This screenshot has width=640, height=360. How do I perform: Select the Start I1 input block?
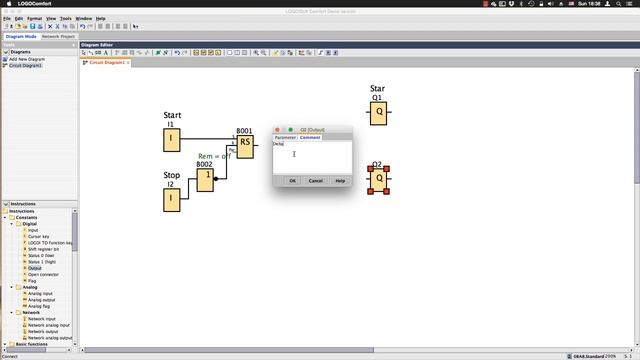[171, 140]
